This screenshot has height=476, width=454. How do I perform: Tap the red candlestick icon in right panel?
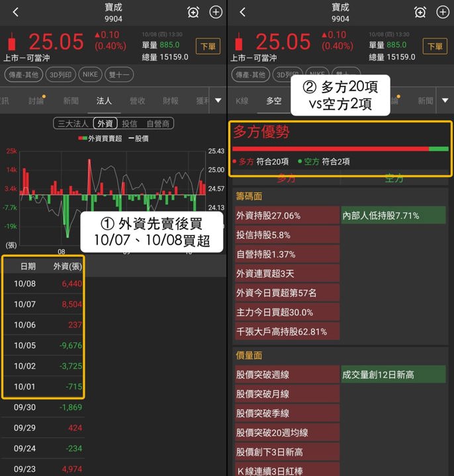[239, 41]
